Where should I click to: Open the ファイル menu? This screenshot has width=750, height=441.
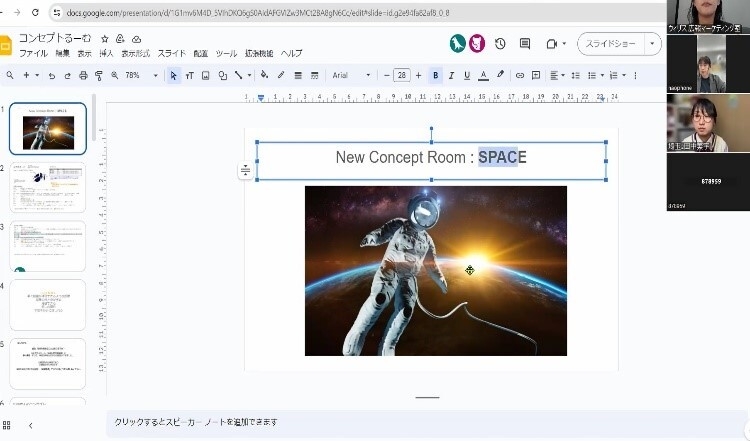tap(33, 53)
